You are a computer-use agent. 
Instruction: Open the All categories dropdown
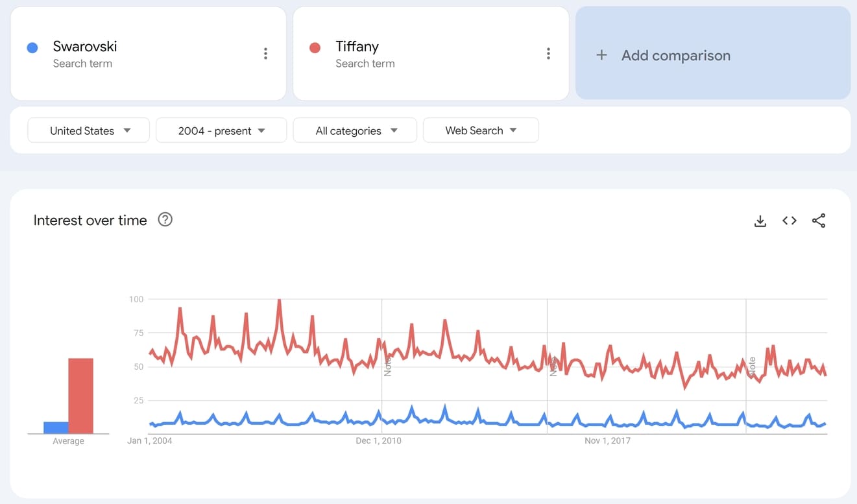(354, 130)
